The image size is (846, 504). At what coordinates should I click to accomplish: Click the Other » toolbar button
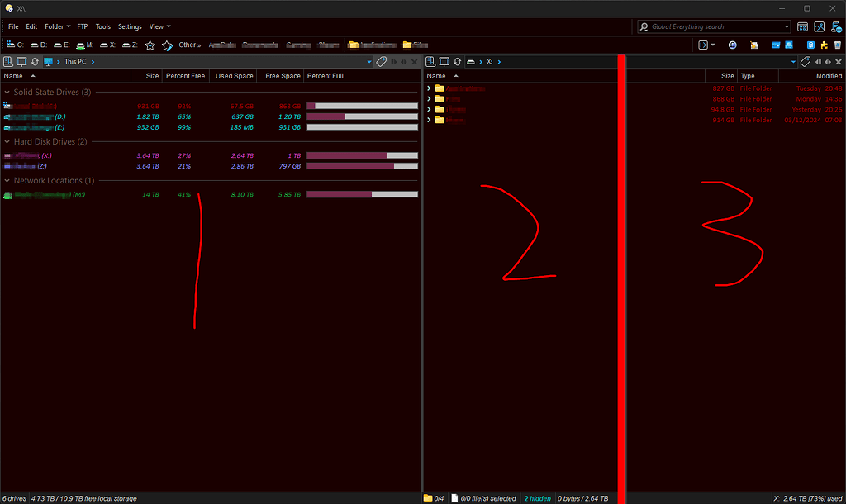(189, 45)
